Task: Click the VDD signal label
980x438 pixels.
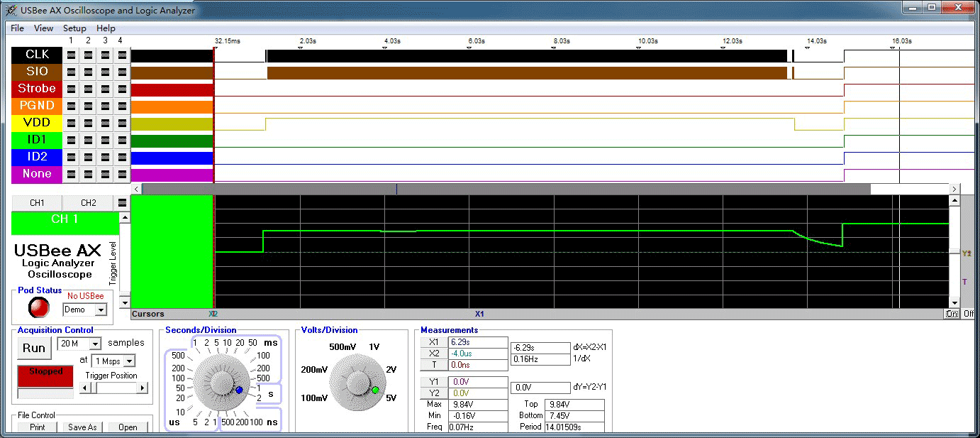Action: coord(38,123)
